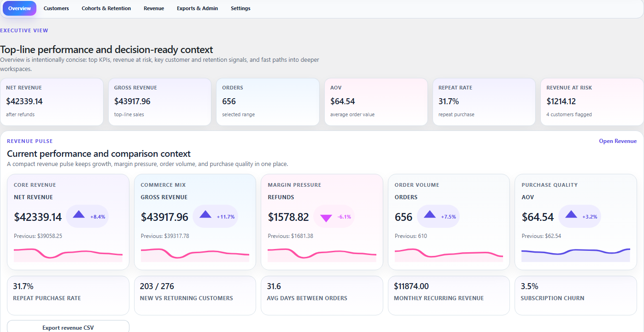Select the Overview tab

coord(20,8)
